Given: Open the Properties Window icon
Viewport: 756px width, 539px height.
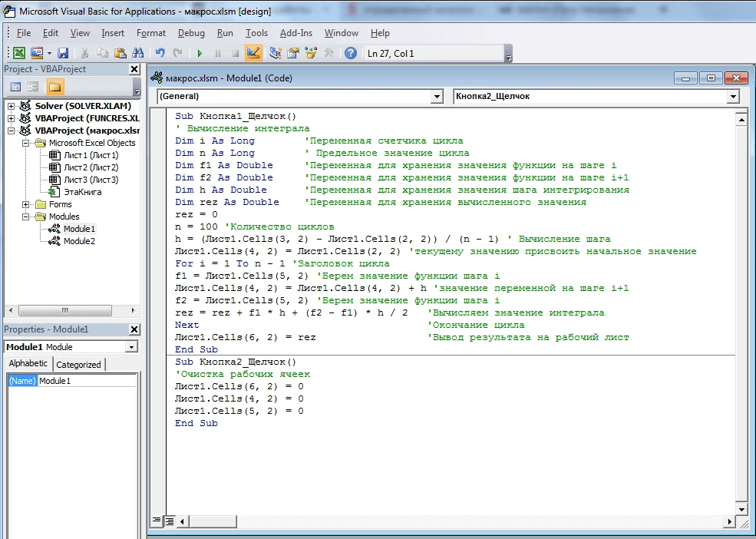Looking at the screenshot, I should tap(293, 53).
